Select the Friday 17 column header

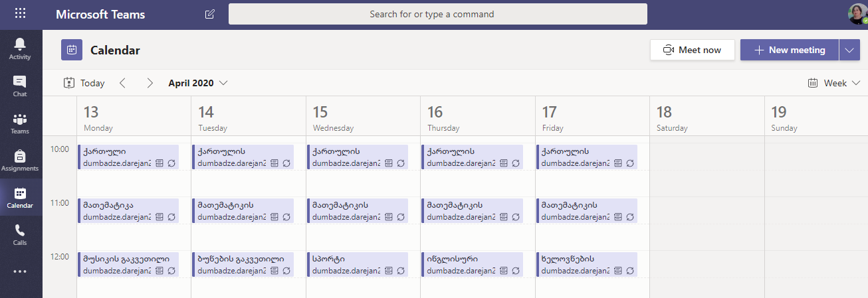click(x=592, y=117)
